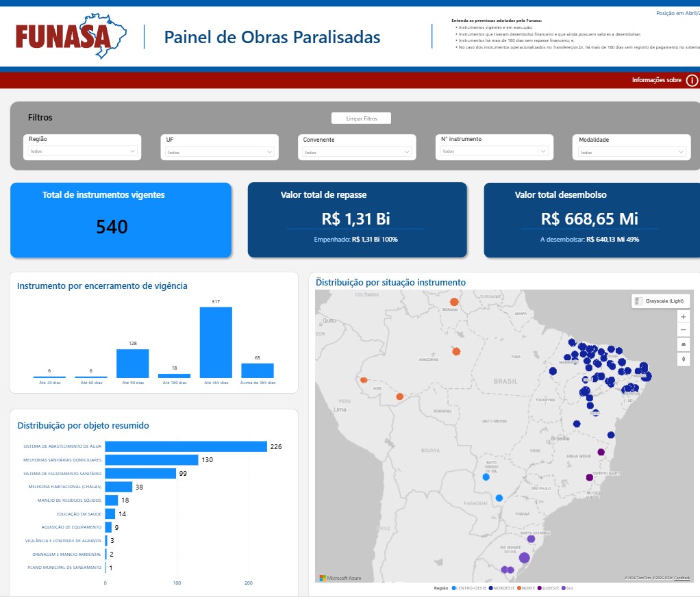Zoom out on the map

click(x=683, y=330)
